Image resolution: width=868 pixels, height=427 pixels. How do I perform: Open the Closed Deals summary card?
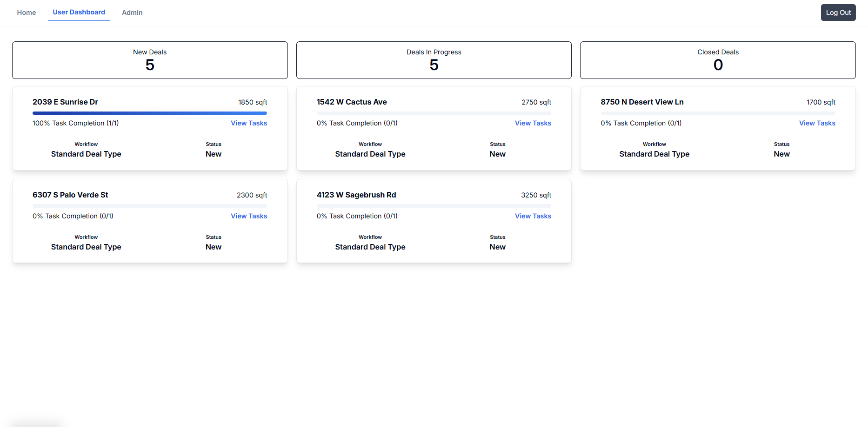[x=718, y=60]
